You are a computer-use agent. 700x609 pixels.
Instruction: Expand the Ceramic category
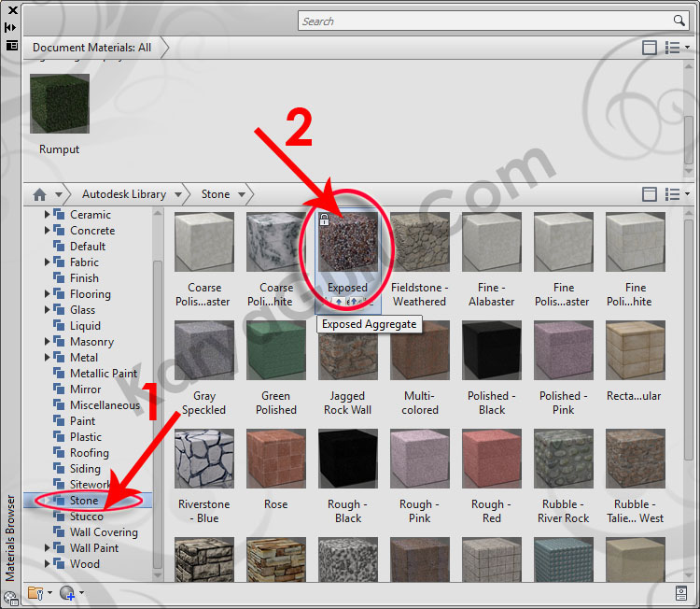coord(48,215)
